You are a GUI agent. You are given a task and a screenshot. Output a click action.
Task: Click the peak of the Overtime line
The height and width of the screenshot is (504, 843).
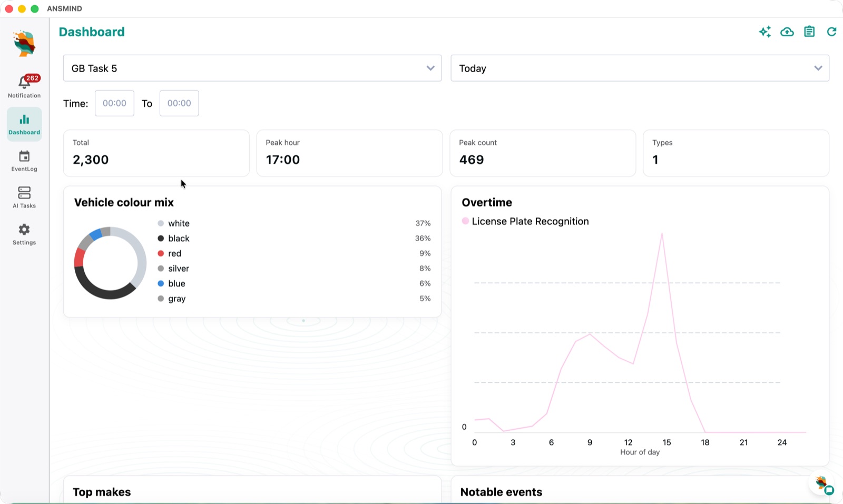pos(662,233)
